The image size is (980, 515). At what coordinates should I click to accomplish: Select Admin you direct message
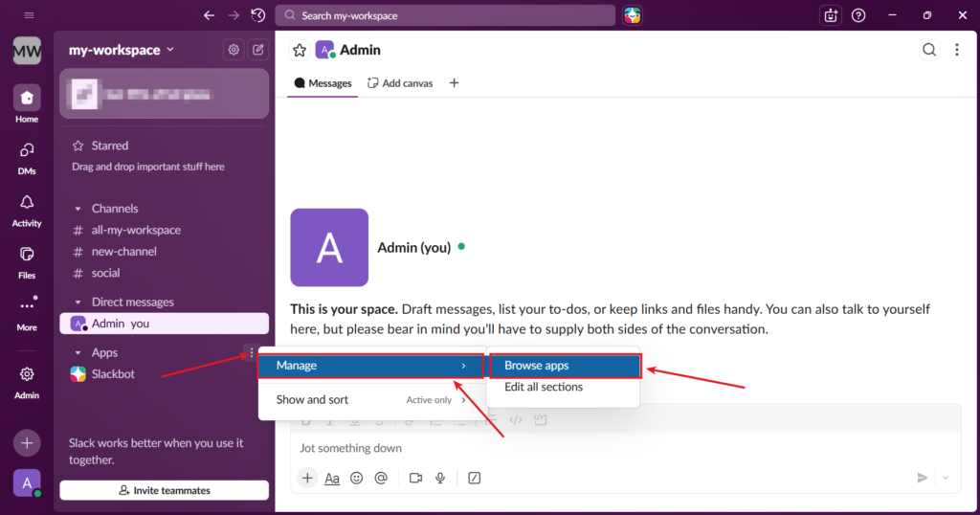pos(165,324)
